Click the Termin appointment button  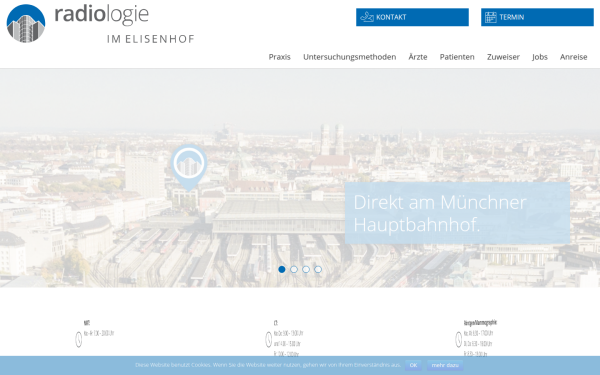point(537,17)
